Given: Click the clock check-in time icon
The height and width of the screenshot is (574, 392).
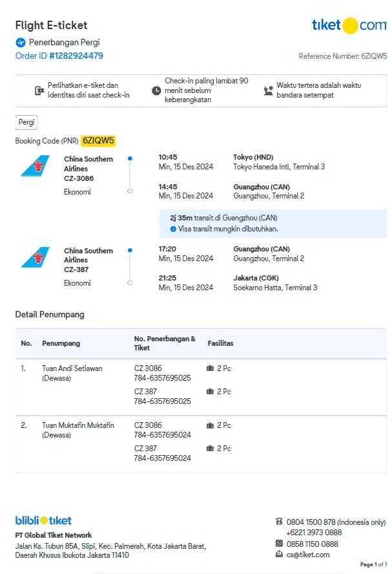Looking at the screenshot, I should click(x=156, y=90).
